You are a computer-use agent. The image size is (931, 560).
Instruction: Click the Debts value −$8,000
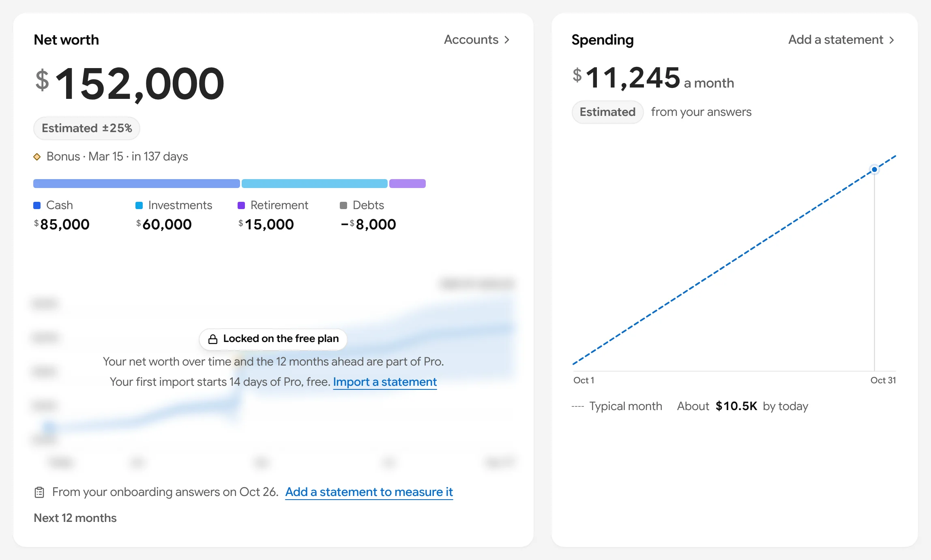point(368,224)
